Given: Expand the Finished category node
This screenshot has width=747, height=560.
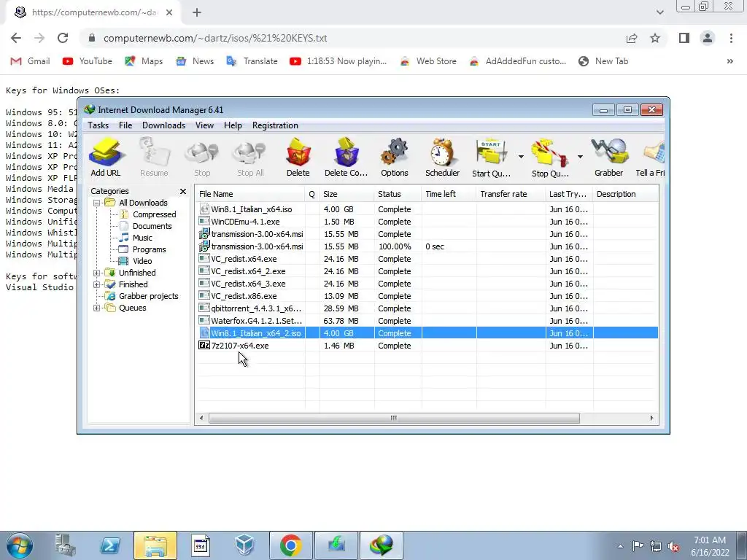Looking at the screenshot, I should (97, 284).
